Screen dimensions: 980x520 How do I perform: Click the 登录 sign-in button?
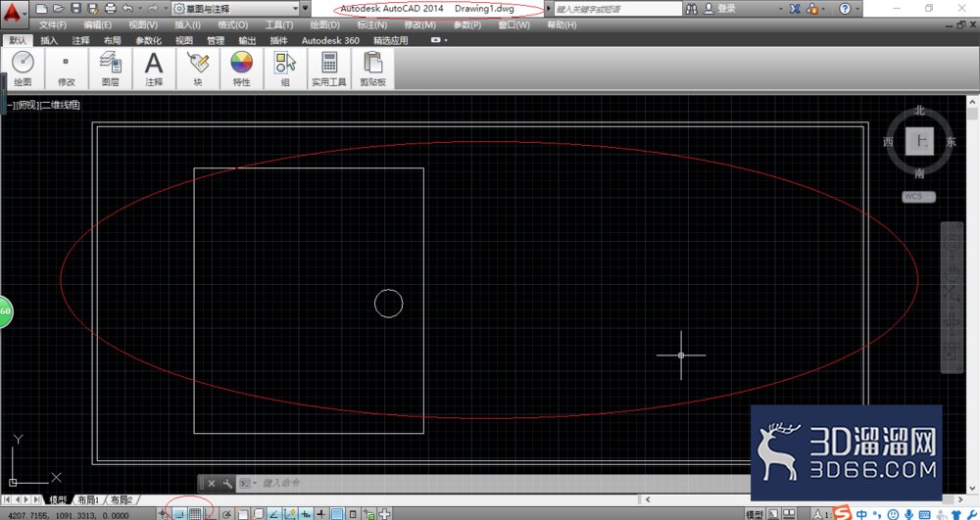pos(720,9)
